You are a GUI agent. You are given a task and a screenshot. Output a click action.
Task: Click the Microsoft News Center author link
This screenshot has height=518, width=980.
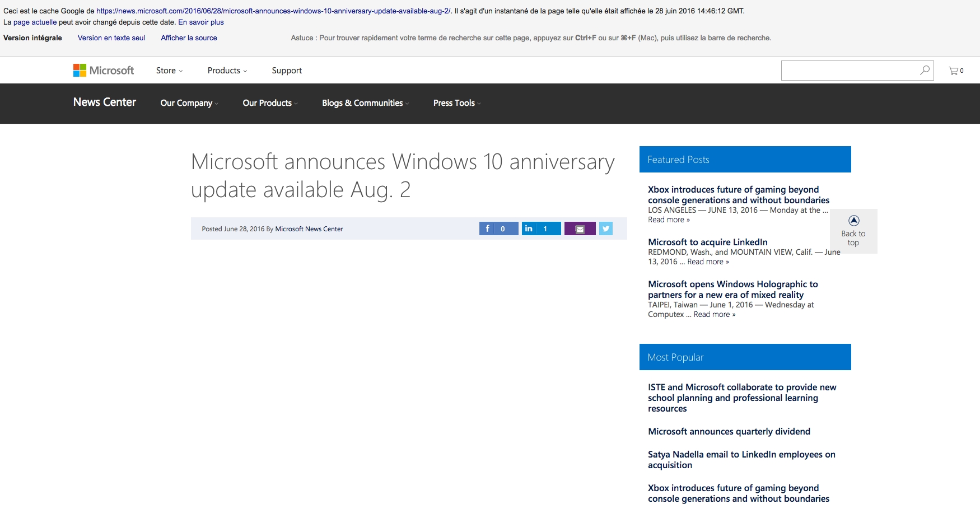(x=309, y=229)
